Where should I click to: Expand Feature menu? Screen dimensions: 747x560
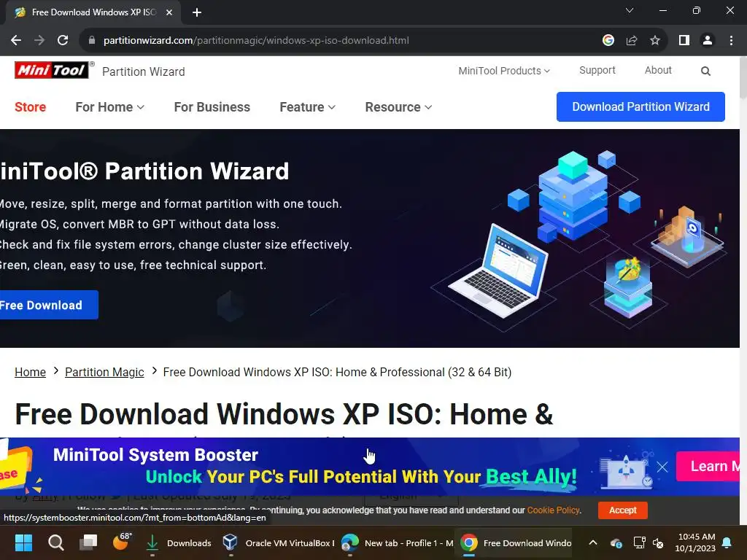[x=308, y=107]
